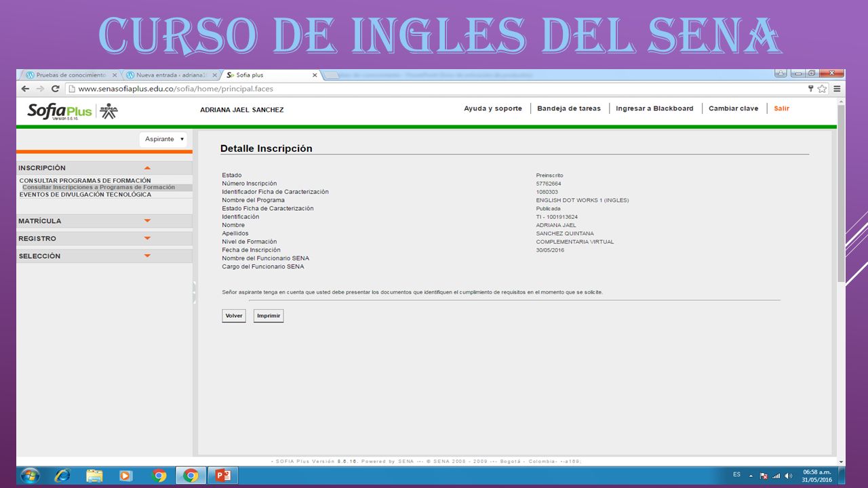Image resolution: width=868 pixels, height=488 pixels.
Task: Click the status value 'Preinscrito'
Action: (549, 176)
